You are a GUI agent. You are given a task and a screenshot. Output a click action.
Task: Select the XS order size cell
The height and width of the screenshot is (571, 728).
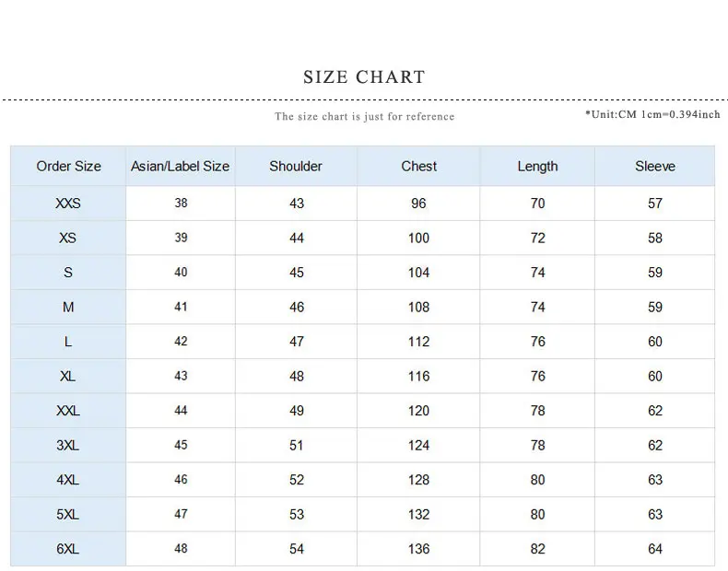click(68, 238)
